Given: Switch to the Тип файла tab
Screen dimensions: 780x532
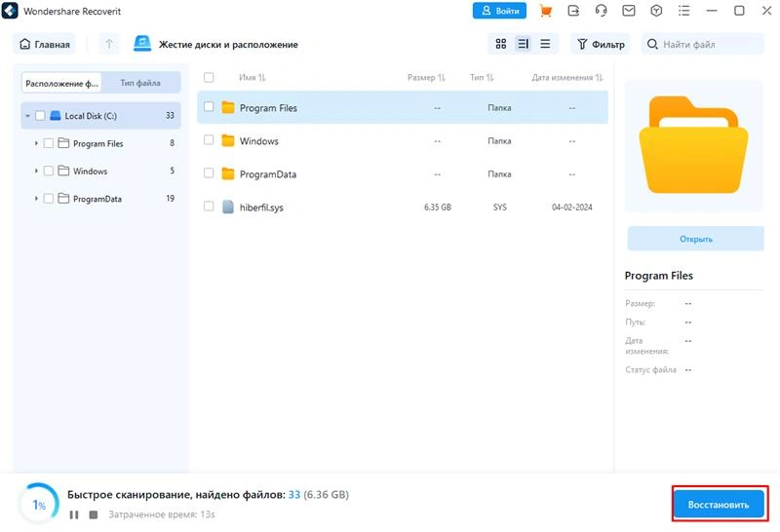Looking at the screenshot, I should pos(140,84).
